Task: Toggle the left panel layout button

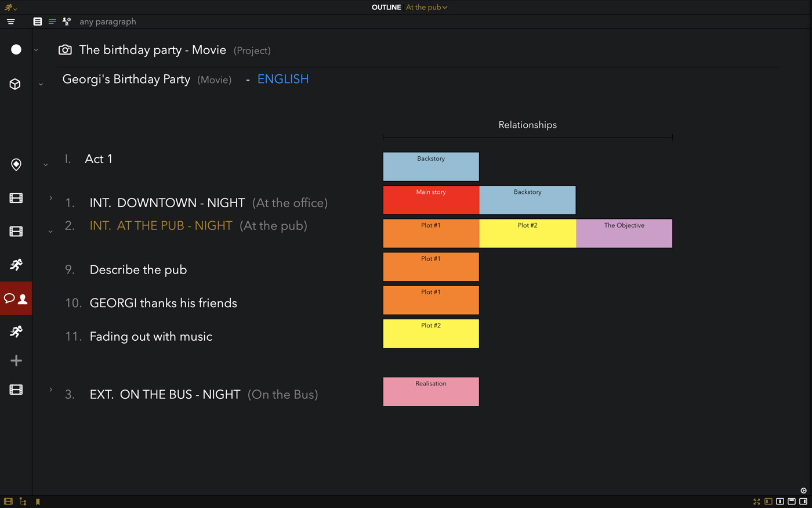Action: click(x=768, y=502)
